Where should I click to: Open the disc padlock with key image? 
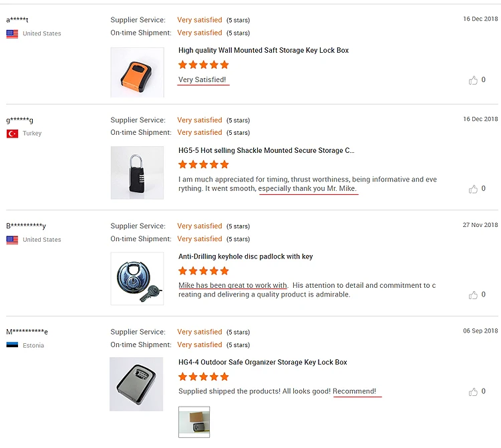[x=137, y=278]
